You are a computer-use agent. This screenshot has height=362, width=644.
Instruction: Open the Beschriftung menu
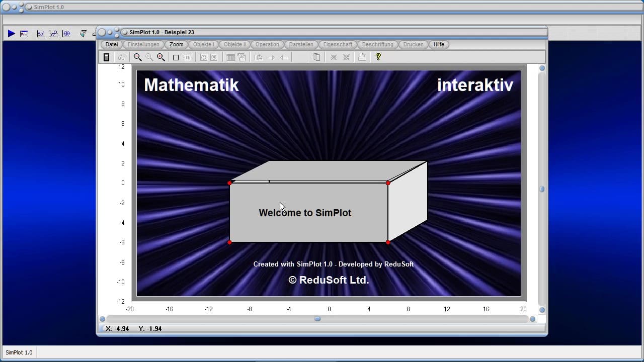[x=378, y=44]
